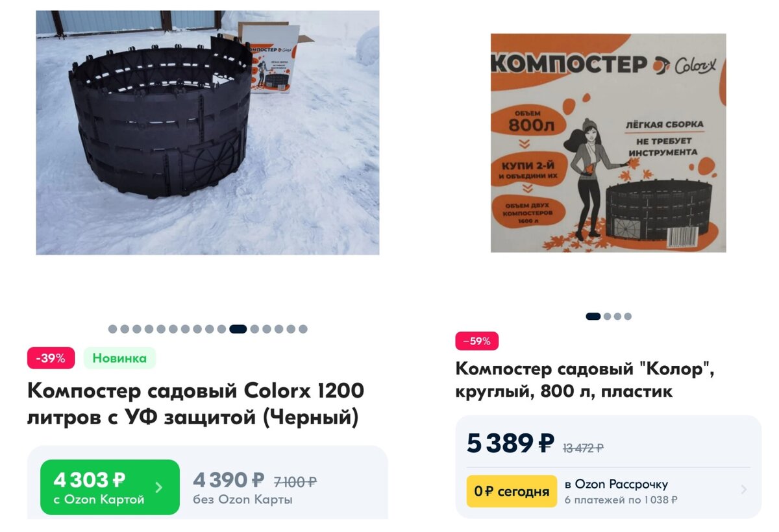The height and width of the screenshot is (532, 779).
Task: Open the Компостер Colorx box photo
Action: point(608,143)
